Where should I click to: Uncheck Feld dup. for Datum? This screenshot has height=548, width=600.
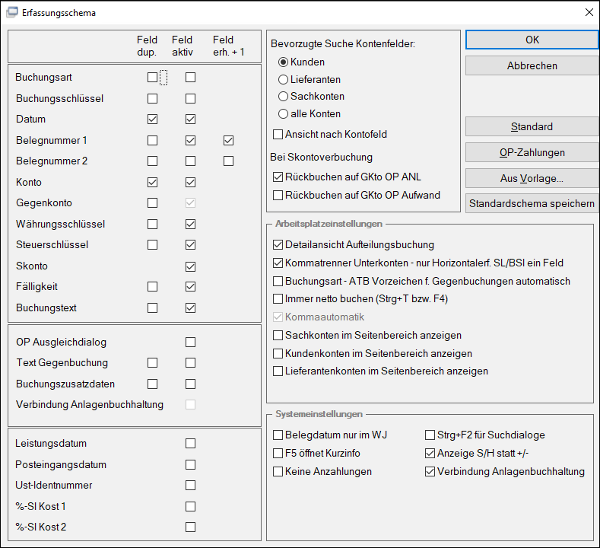(x=152, y=119)
